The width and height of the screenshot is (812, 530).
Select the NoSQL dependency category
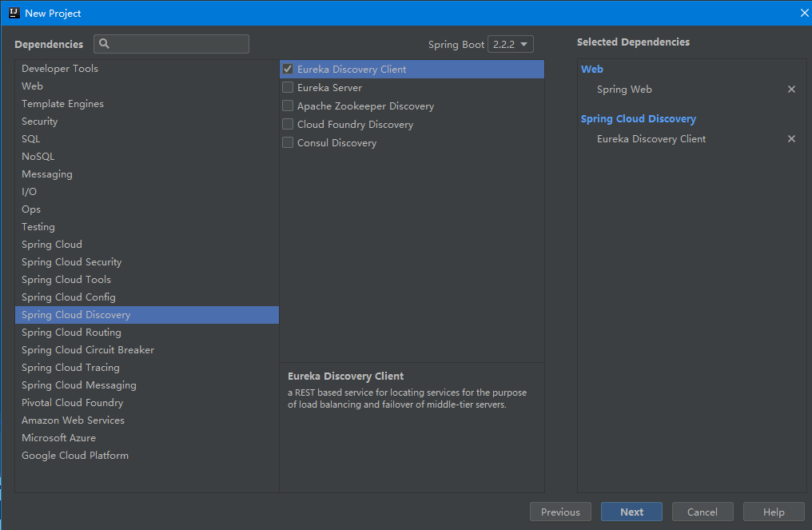coord(38,157)
